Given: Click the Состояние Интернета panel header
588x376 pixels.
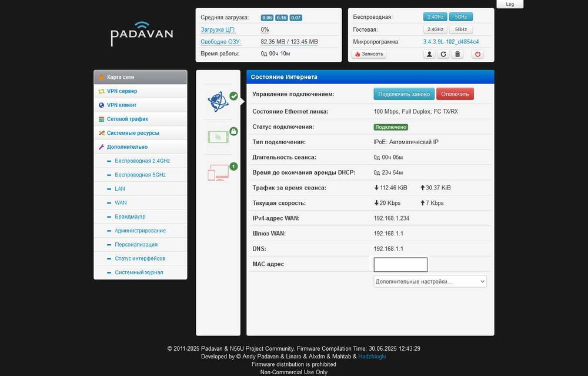Looking at the screenshot, I should (370, 77).
